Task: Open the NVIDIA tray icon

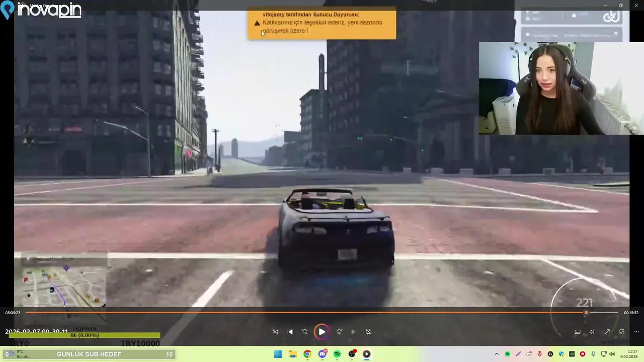Action: click(x=572, y=354)
